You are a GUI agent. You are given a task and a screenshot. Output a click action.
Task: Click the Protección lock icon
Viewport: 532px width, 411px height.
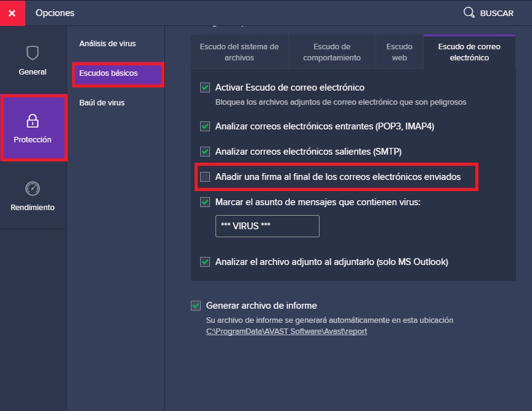pyautogui.click(x=33, y=121)
